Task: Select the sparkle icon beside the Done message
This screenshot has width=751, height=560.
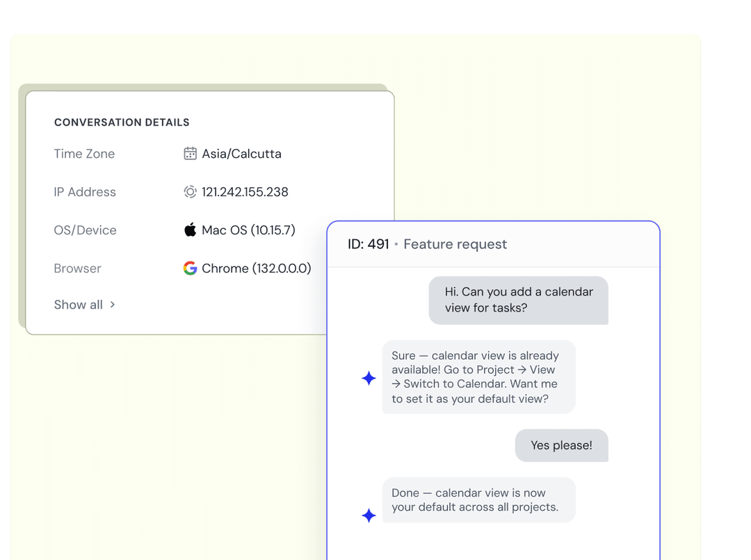Action: [369, 515]
